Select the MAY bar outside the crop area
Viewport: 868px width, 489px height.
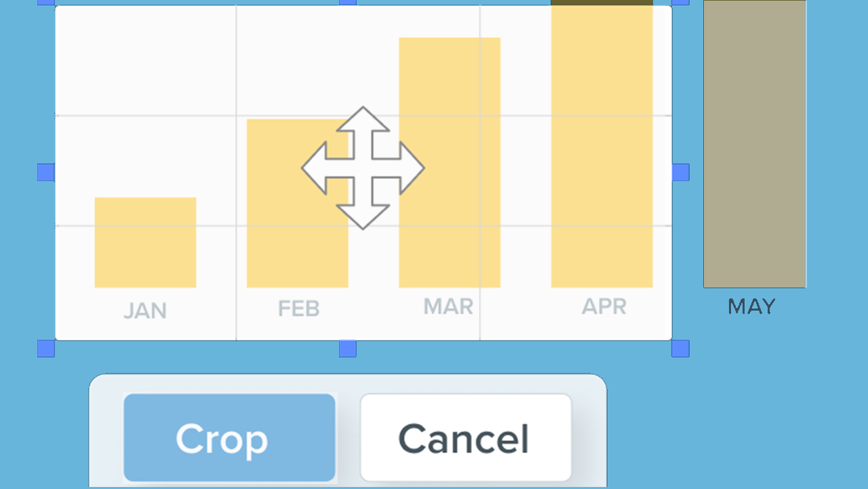click(755, 142)
